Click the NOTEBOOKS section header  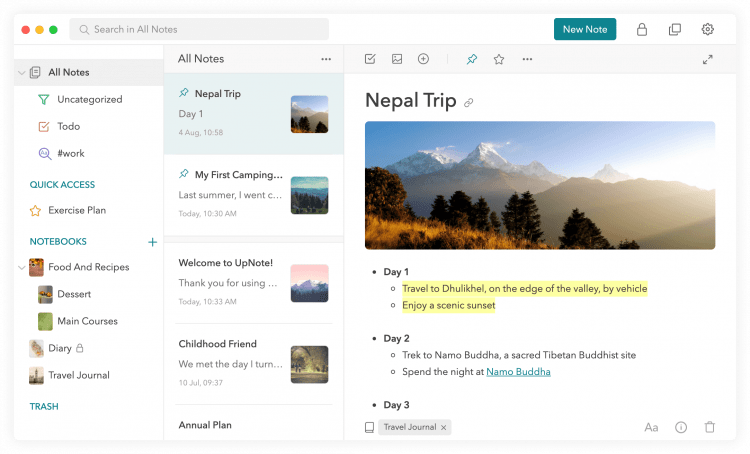[x=58, y=242]
